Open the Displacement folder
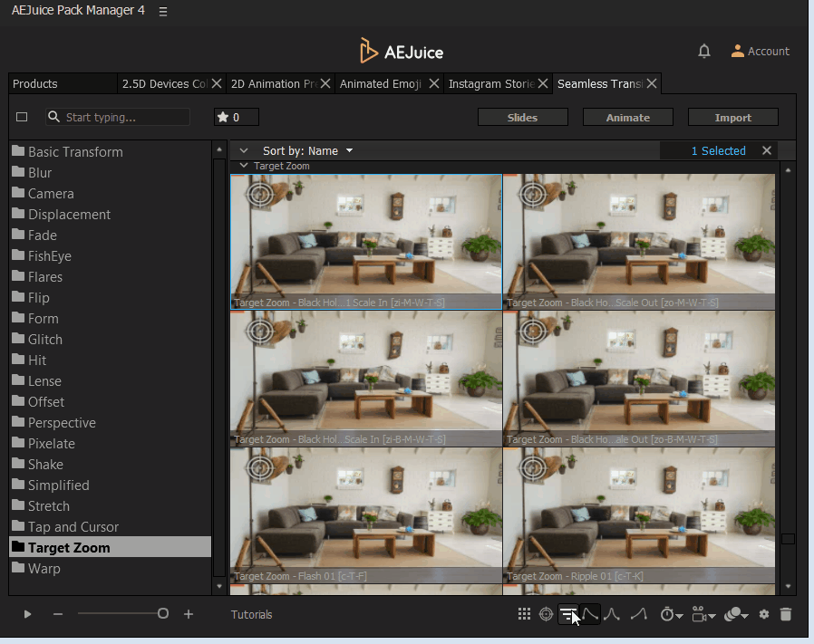This screenshot has height=644, width=814. (x=110, y=214)
